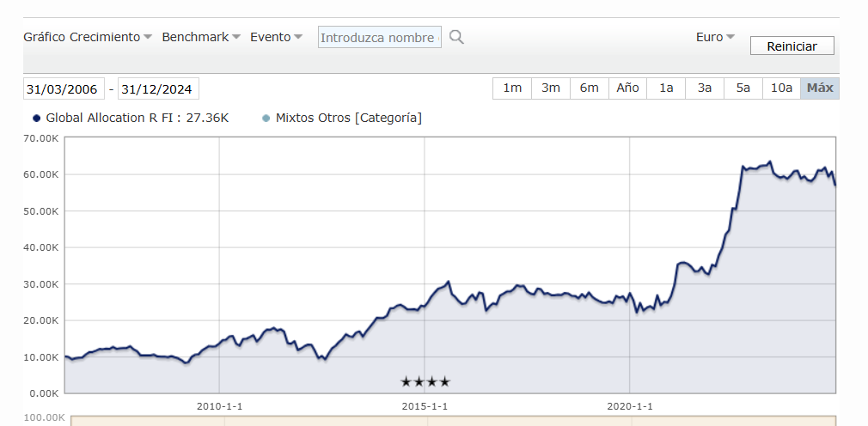Image resolution: width=868 pixels, height=426 pixels.
Task: Edit the end date 31/12/2024 field
Action: [158, 88]
